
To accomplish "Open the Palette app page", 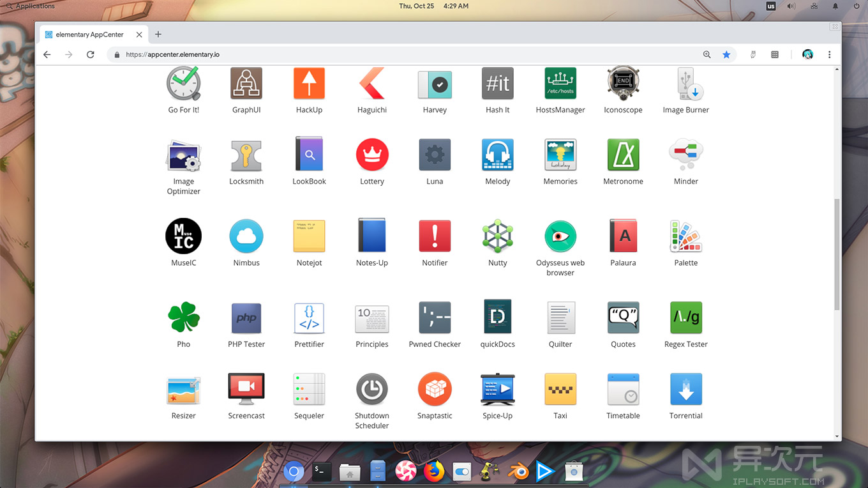I will point(685,236).
